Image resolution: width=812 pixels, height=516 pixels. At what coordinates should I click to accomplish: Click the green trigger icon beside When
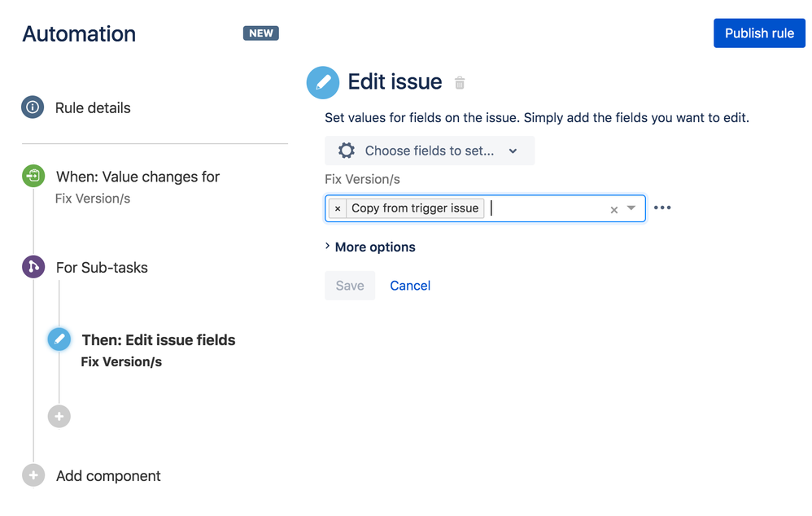pos(33,176)
